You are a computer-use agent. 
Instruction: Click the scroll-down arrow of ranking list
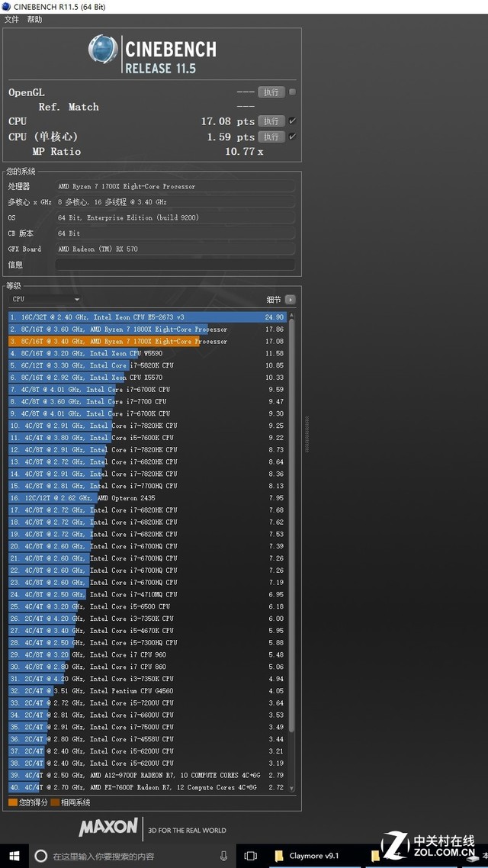[x=291, y=789]
